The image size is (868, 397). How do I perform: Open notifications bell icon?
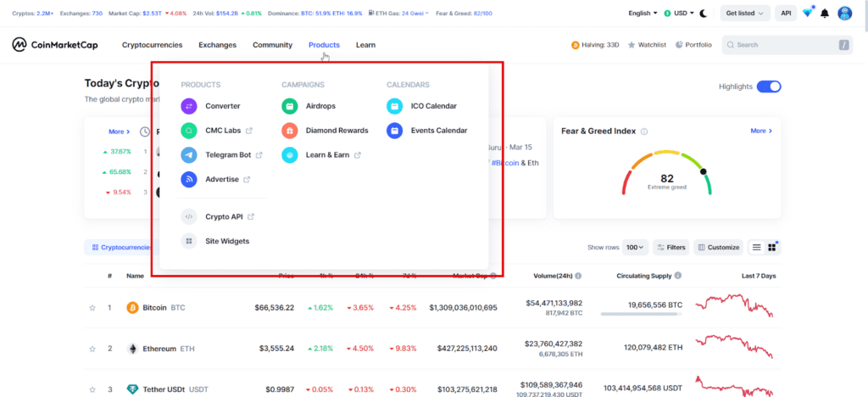(825, 14)
